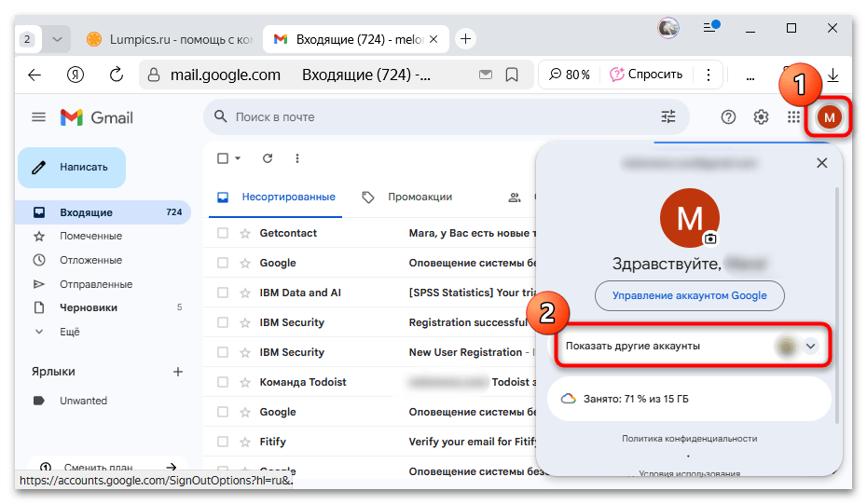This screenshot has width=867, height=504.
Task: Tick the checkbox for the first Google email
Action: pos(223,263)
